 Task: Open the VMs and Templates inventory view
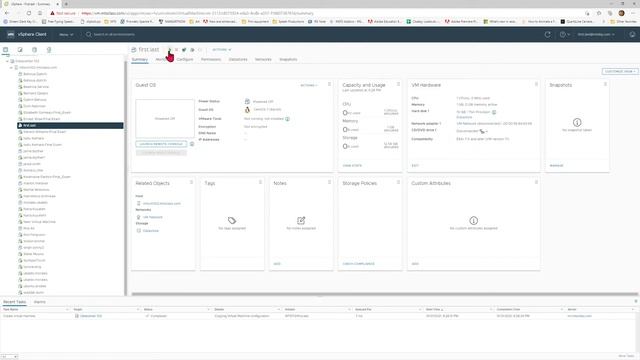tap(20, 50)
